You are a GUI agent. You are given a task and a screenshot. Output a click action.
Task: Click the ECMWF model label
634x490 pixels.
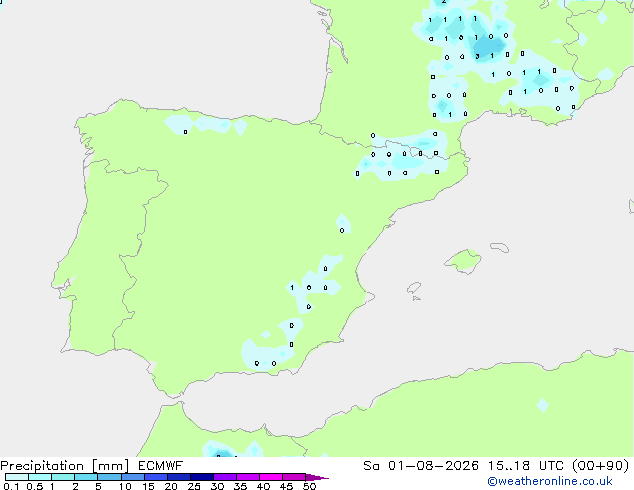[x=161, y=466]
